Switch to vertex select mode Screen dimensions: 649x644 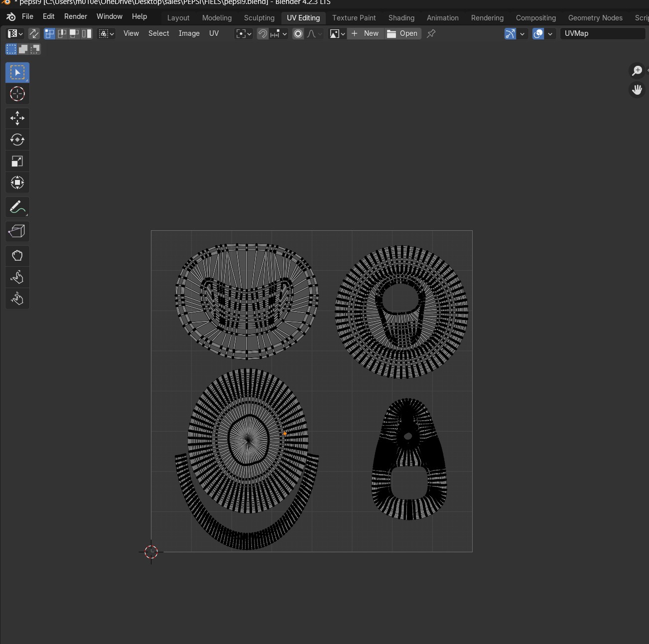50,33
